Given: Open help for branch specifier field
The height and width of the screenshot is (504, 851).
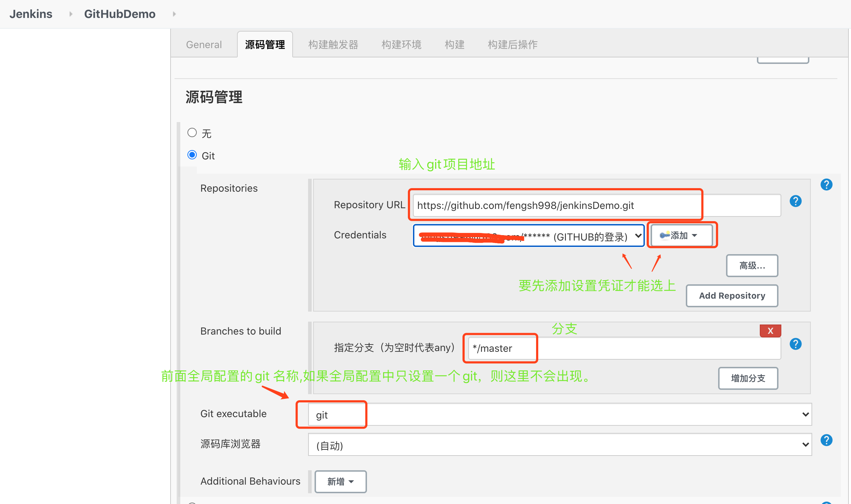Looking at the screenshot, I should 795,344.
